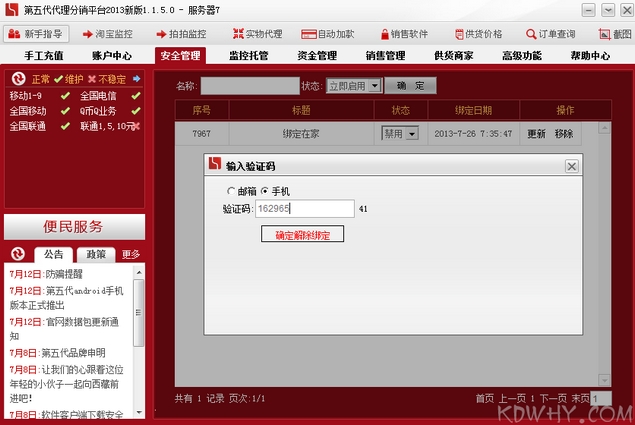Open the 资金管理 tab
This screenshot has width=635, height=425.
pyautogui.click(x=316, y=56)
